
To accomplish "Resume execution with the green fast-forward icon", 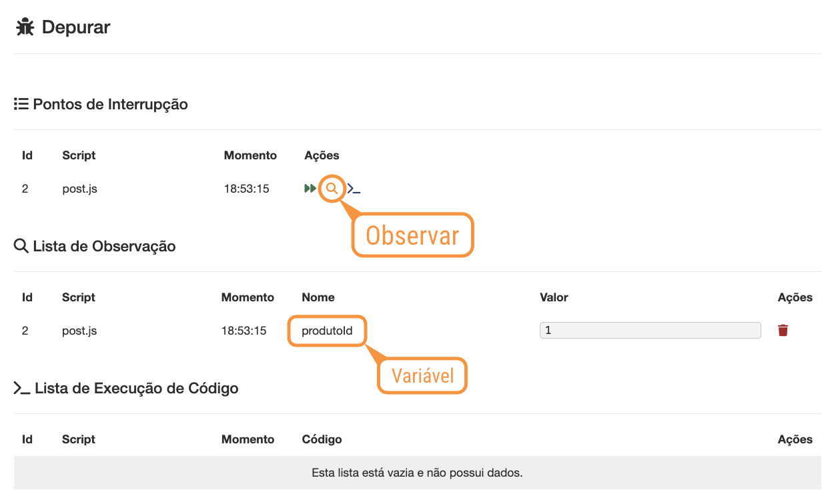I will (x=310, y=189).
